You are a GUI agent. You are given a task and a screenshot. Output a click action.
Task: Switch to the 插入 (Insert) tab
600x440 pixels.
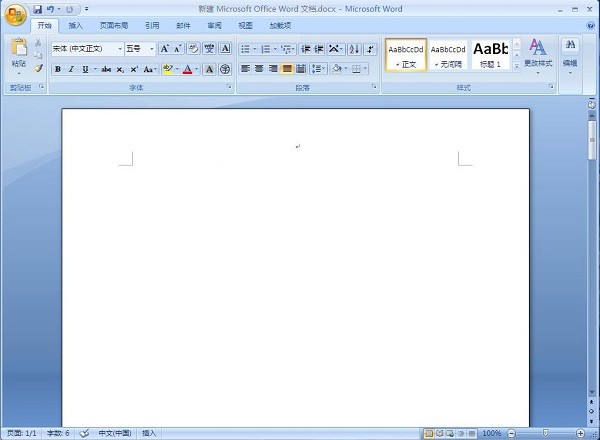click(75, 26)
